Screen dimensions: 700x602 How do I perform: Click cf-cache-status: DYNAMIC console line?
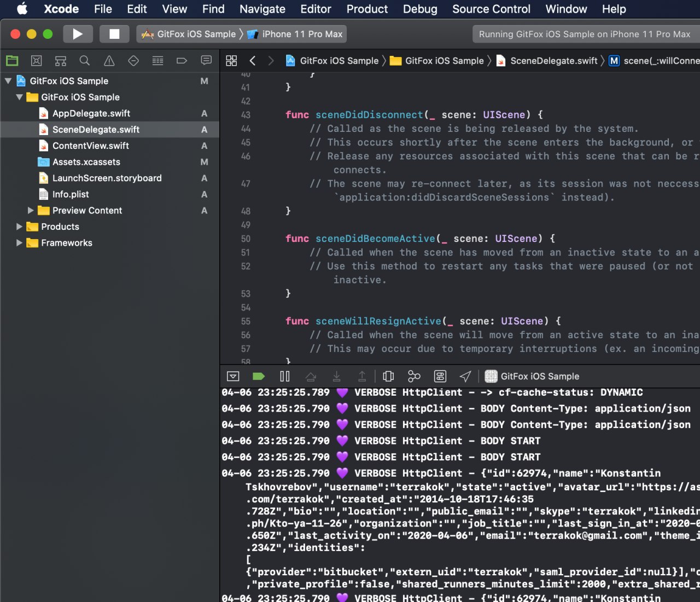pyautogui.click(x=432, y=392)
